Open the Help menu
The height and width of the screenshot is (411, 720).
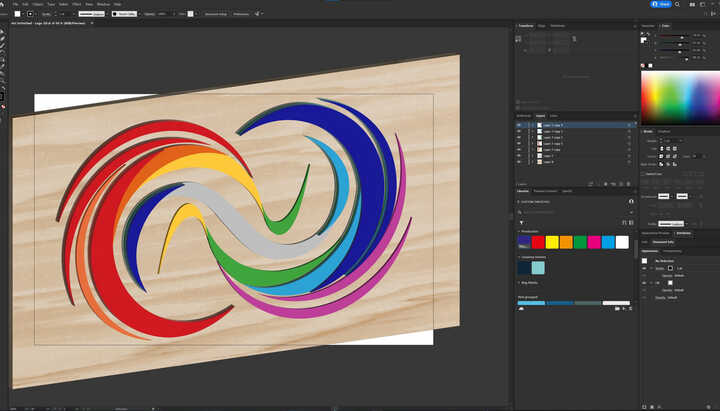118,4
